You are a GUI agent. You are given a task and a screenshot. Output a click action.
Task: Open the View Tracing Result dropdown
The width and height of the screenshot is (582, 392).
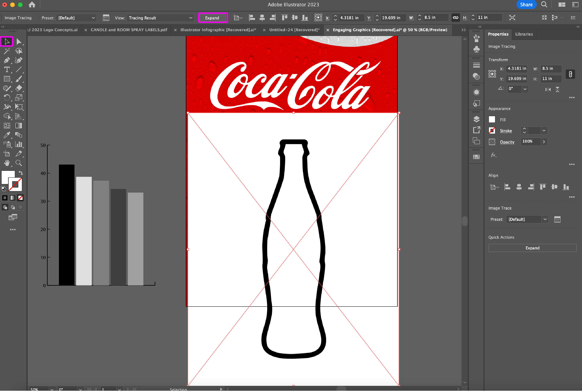[160, 18]
